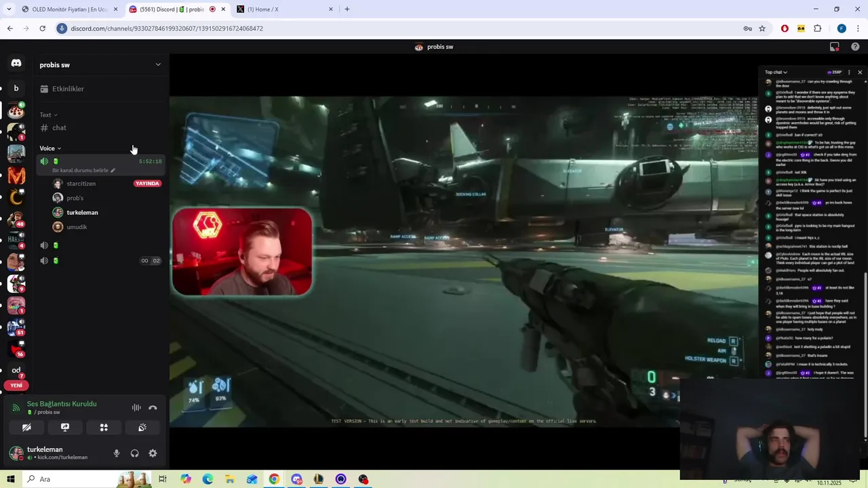Image resolution: width=868 pixels, height=488 pixels.
Task: Join the second voice channel below umudik
Action: pos(100,245)
